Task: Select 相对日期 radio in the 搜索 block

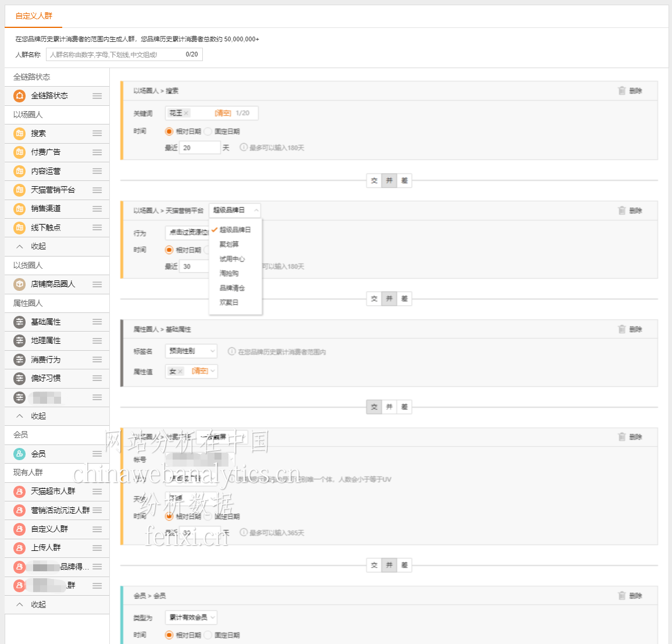Action: [169, 131]
